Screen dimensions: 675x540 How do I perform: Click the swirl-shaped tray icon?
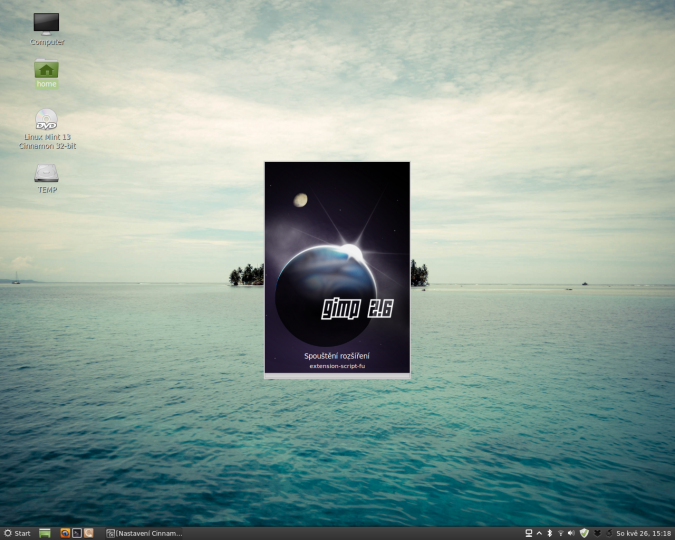(x=609, y=533)
